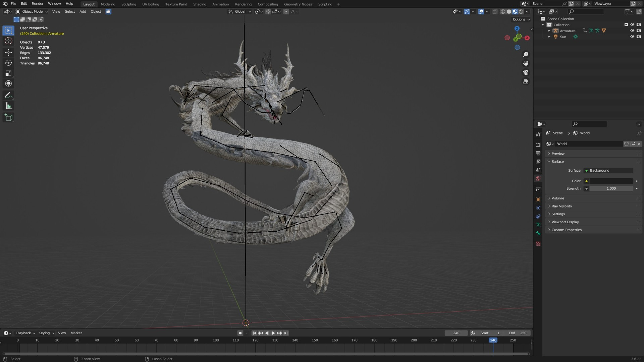Toggle World fake user shield
Viewport: 644px width, 362px height.
(x=626, y=144)
